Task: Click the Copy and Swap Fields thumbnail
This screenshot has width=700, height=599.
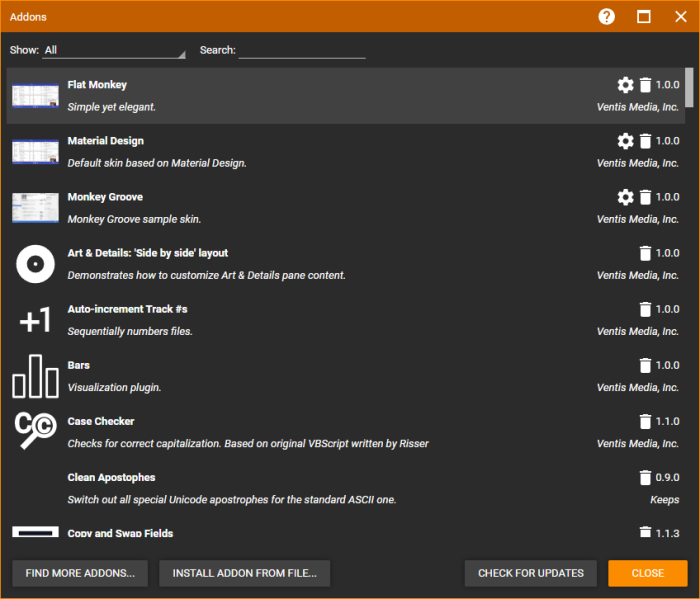Action: (35, 532)
